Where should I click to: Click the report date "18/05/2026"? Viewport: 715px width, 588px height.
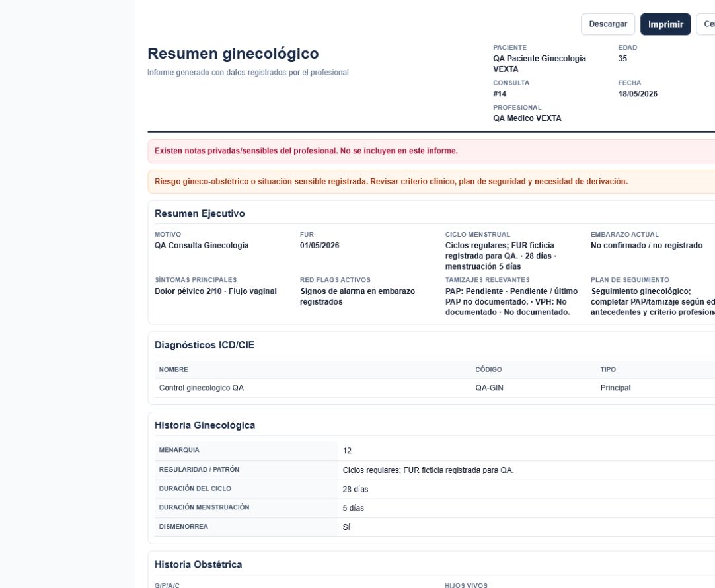[638, 94]
